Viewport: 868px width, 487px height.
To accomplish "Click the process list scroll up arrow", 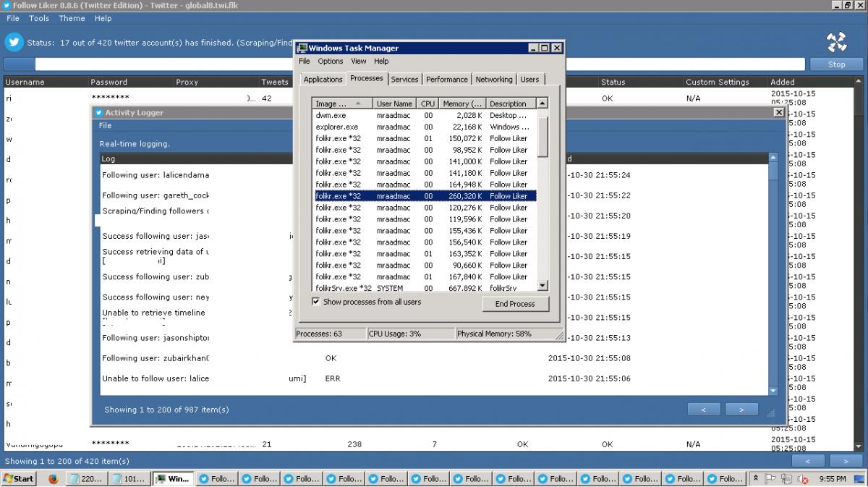I will (542, 103).
